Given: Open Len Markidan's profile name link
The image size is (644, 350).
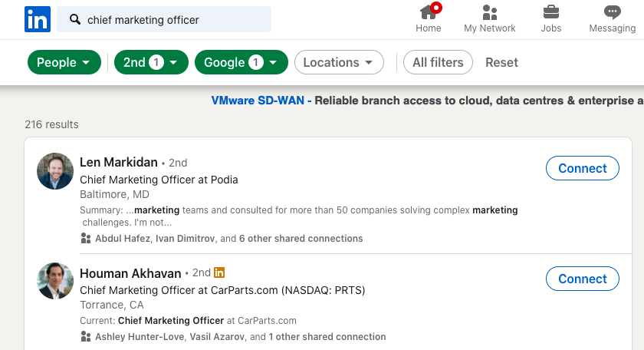Looking at the screenshot, I should 118,162.
